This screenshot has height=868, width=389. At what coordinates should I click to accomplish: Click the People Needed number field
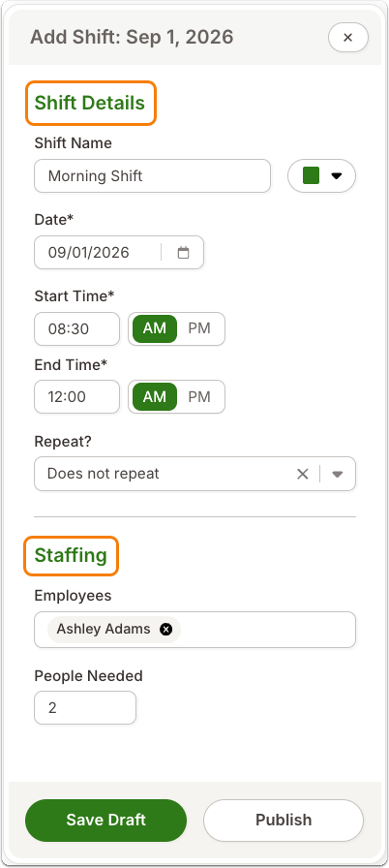tap(85, 707)
